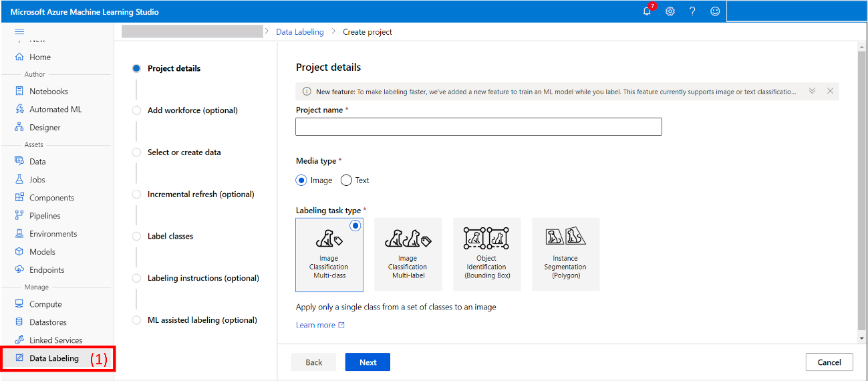Click the Data sidebar icon
Viewport: 868px width, 381px height.
pos(19,161)
